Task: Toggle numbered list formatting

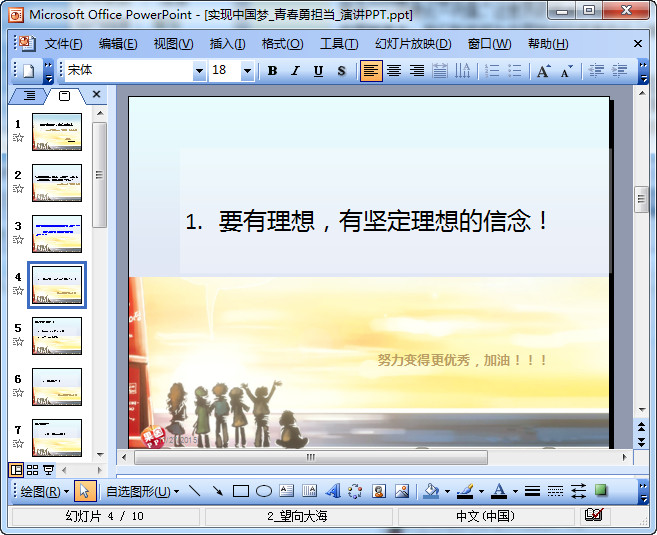Action: [x=492, y=71]
